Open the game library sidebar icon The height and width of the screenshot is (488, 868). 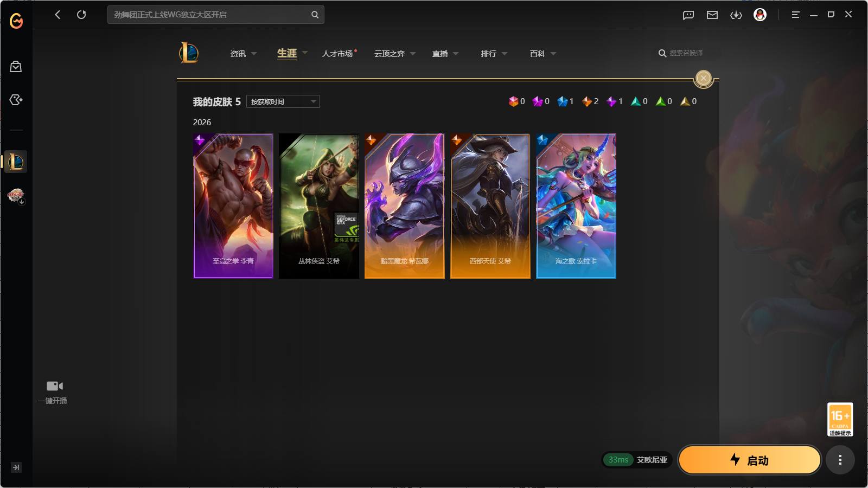16,100
